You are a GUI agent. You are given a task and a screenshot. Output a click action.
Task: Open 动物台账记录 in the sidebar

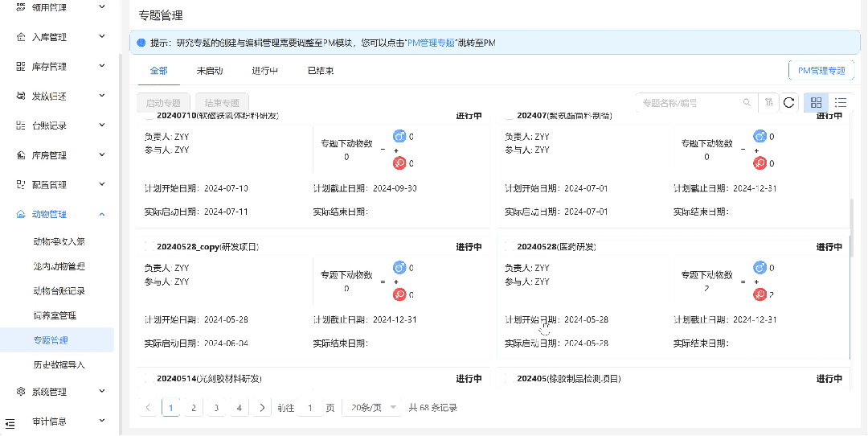pyautogui.click(x=59, y=291)
